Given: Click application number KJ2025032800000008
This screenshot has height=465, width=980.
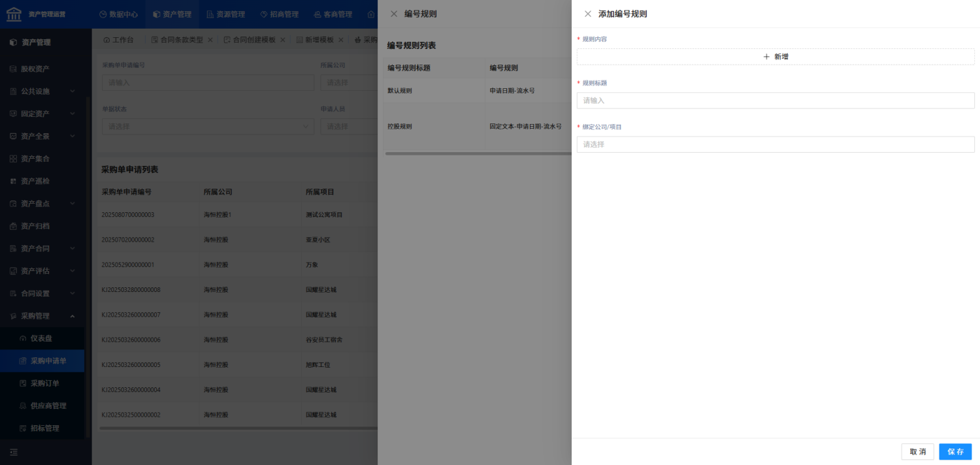Looking at the screenshot, I should pos(131,289).
